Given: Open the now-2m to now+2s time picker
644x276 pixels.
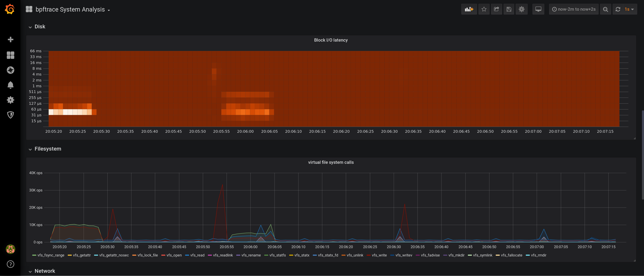Looking at the screenshot, I should [x=574, y=9].
